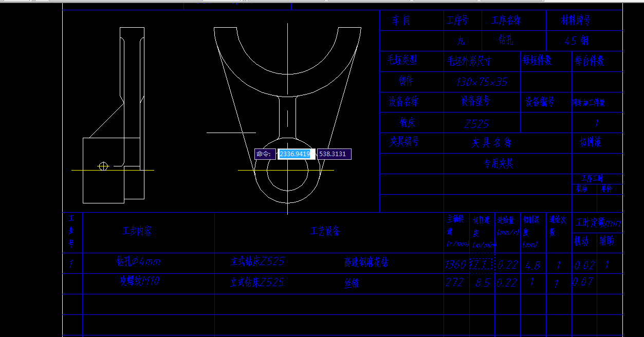Select the 每台件数 label
This screenshot has width=644, height=337.
pos(590,61)
